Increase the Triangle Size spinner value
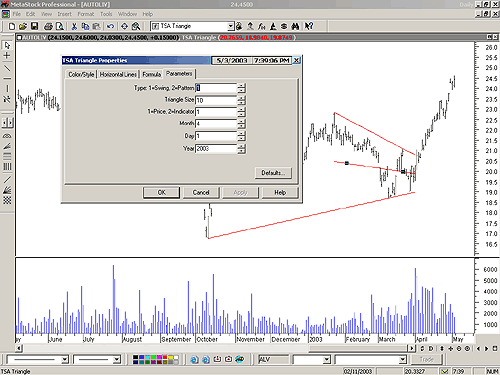500x375 pixels. pyautogui.click(x=242, y=97)
